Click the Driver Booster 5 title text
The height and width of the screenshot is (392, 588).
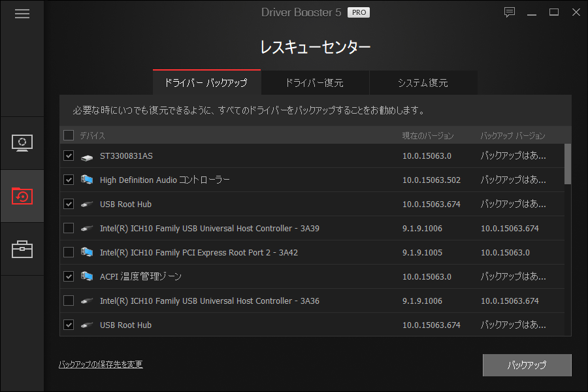301,12
